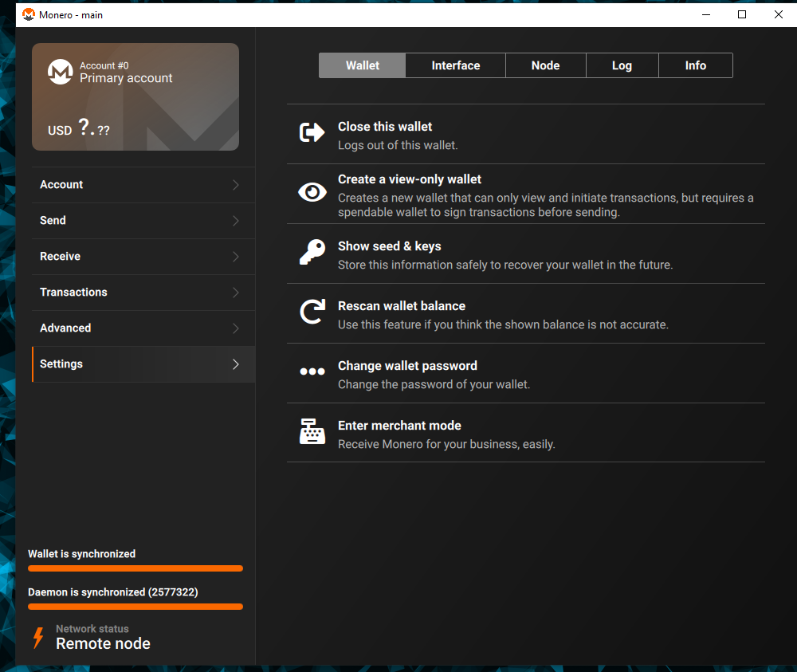Click the Close this wallet logout icon

tap(312, 132)
